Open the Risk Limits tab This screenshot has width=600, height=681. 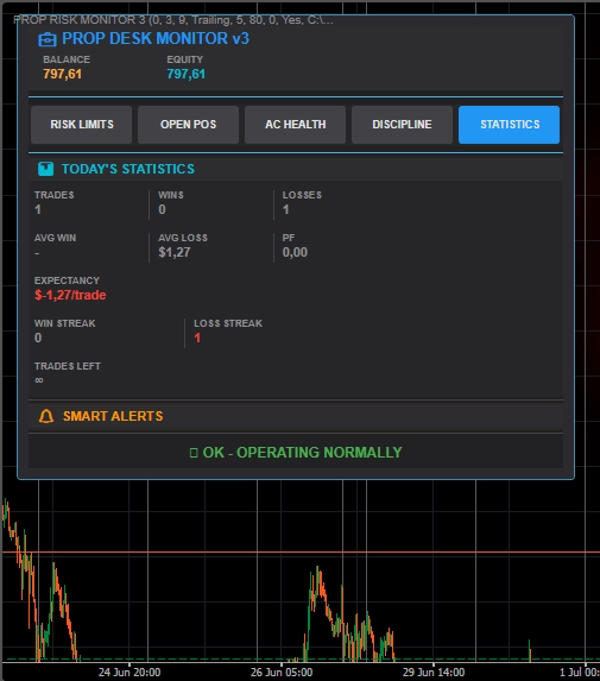pos(81,125)
